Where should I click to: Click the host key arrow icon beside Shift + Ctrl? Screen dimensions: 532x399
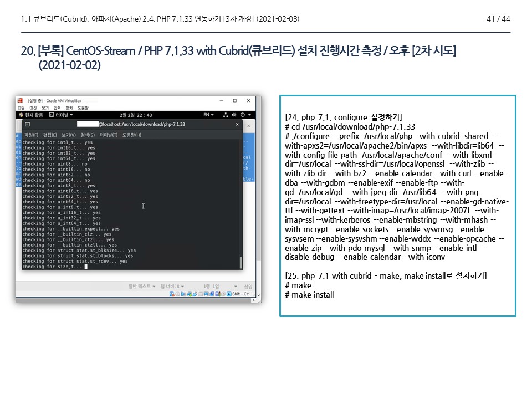pos(229,294)
